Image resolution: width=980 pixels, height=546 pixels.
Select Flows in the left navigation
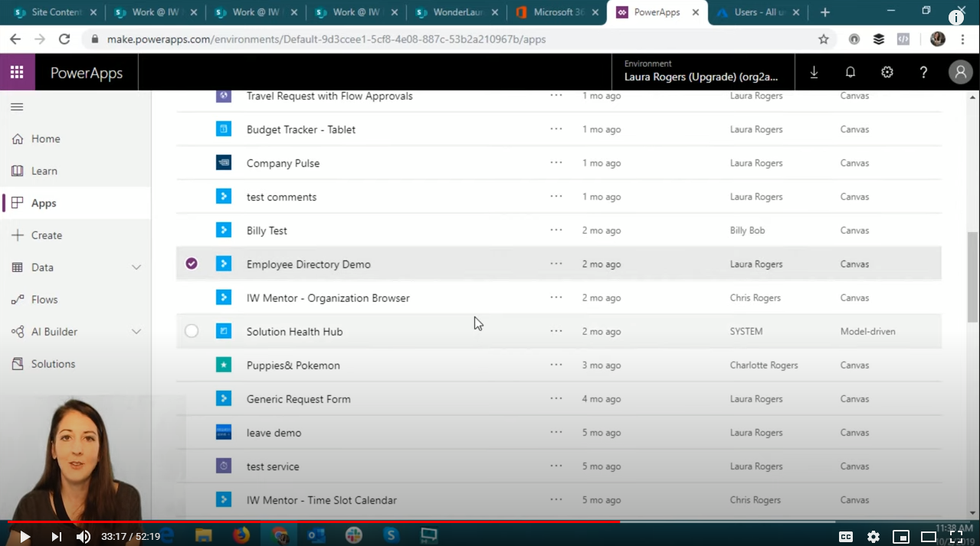pos(43,299)
